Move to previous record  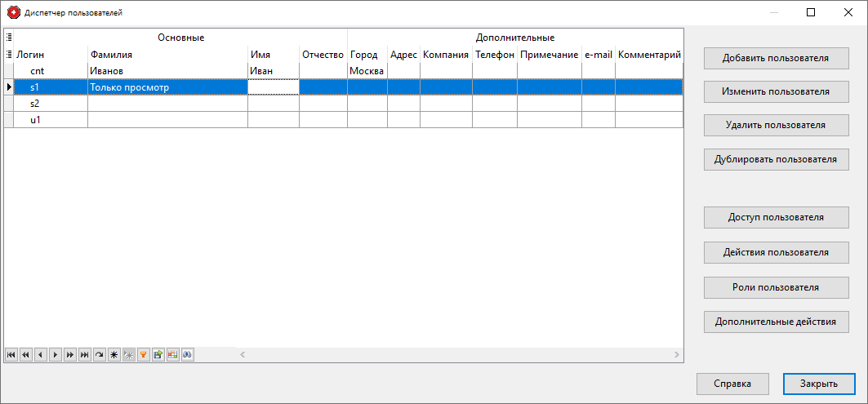[x=40, y=355]
